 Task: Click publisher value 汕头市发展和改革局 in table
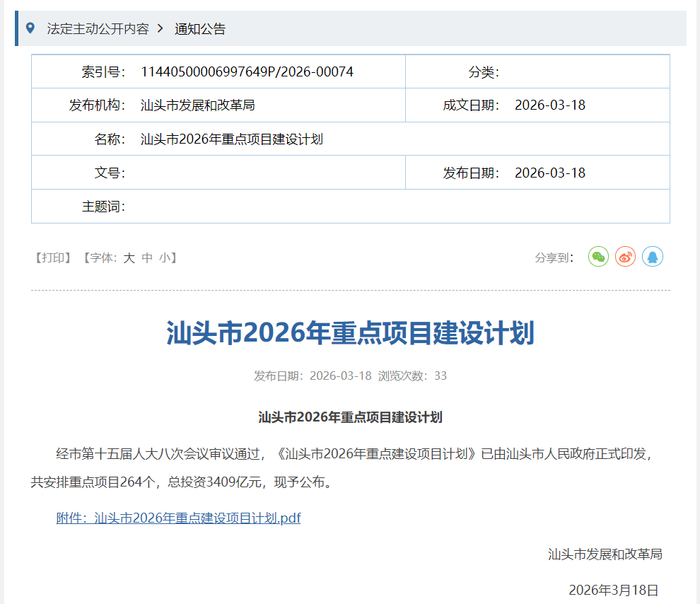click(198, 105)
